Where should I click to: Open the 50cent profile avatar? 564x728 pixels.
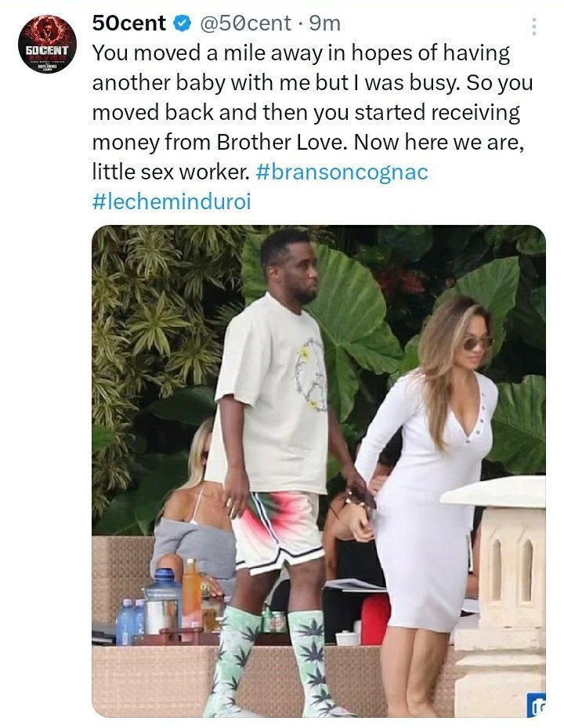tap(47, 44)
